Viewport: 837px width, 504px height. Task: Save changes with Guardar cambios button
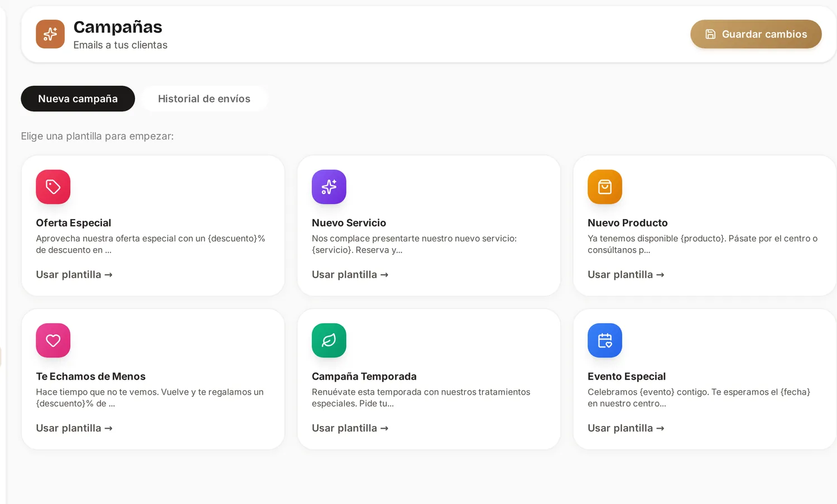click(756, 34)
